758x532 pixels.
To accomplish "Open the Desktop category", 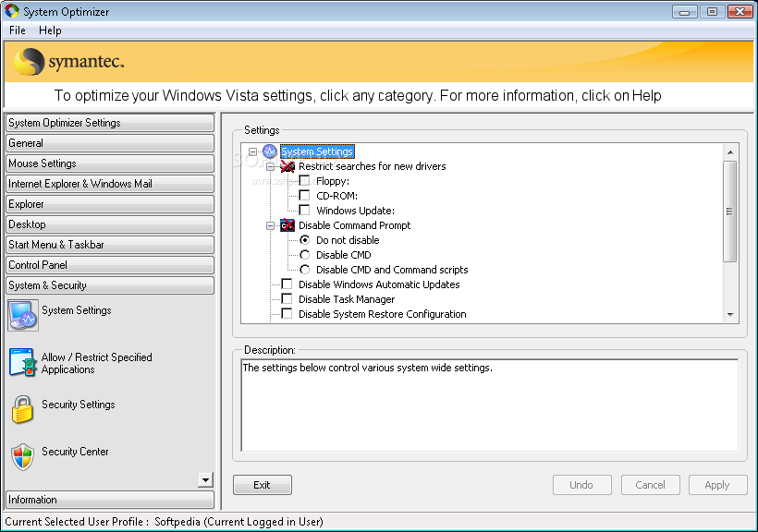I will 110,224.
